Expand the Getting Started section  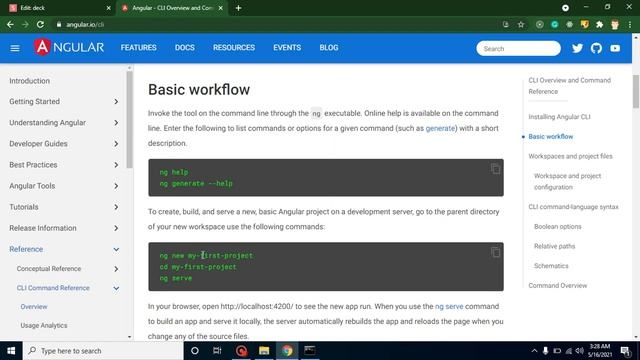[x=116, y=102]
